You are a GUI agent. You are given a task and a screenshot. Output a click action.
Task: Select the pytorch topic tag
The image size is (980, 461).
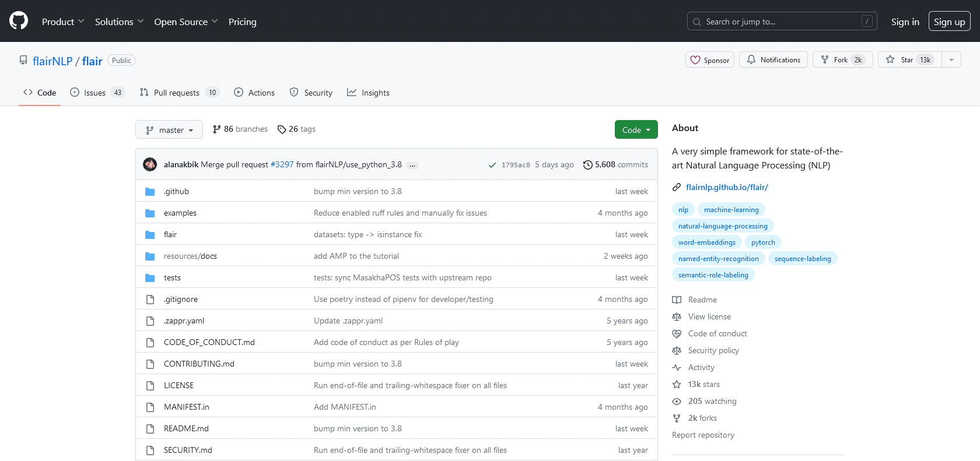(763, 242)
